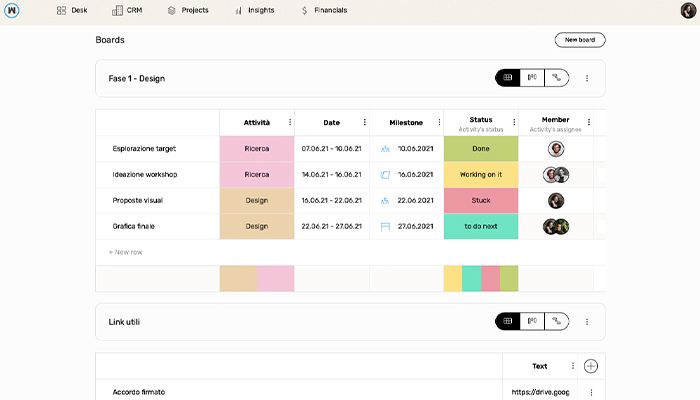Open the Insights menu
The width and height of the screenshot is (700, 400).
[x=254, y=10]
